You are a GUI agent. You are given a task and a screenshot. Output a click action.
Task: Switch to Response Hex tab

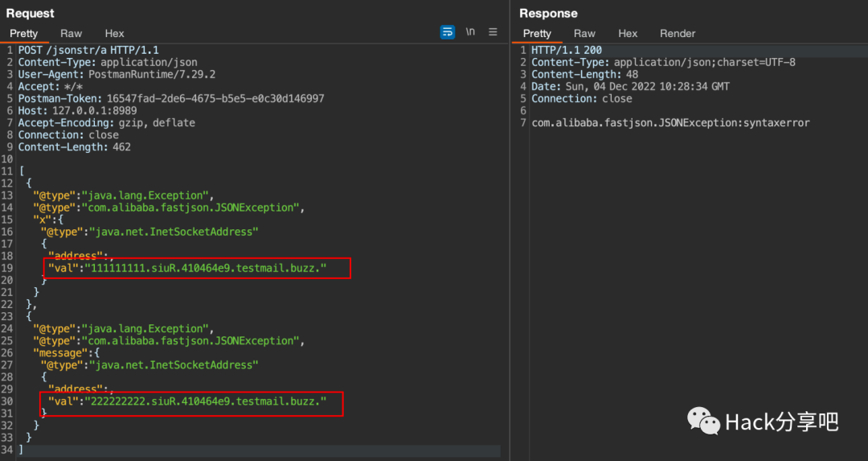[628, 33]
